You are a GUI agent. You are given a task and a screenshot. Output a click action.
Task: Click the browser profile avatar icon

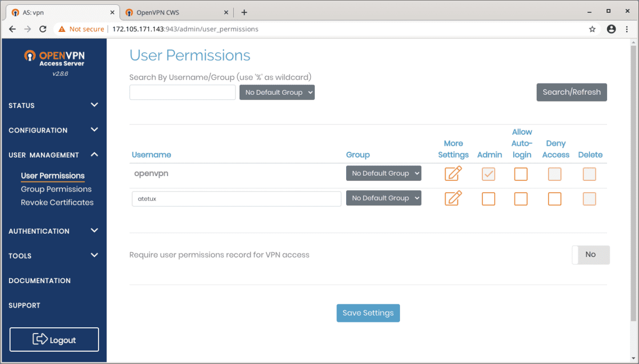click(x=611, y=29)
